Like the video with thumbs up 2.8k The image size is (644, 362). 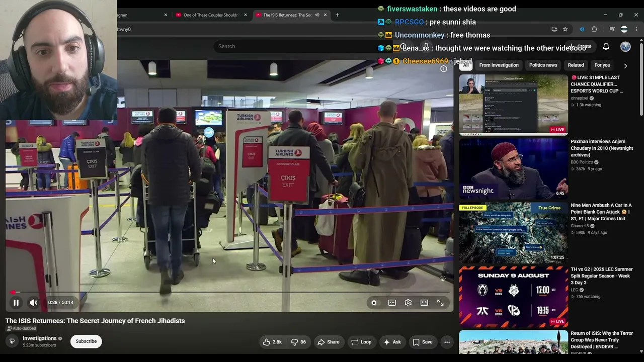[x=272, y=342]
